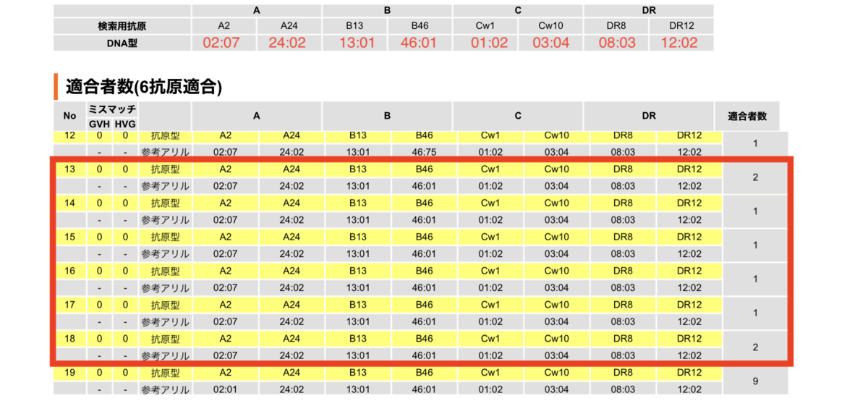Select row number 16
This screenshot has width=868, height=401.
69,271
